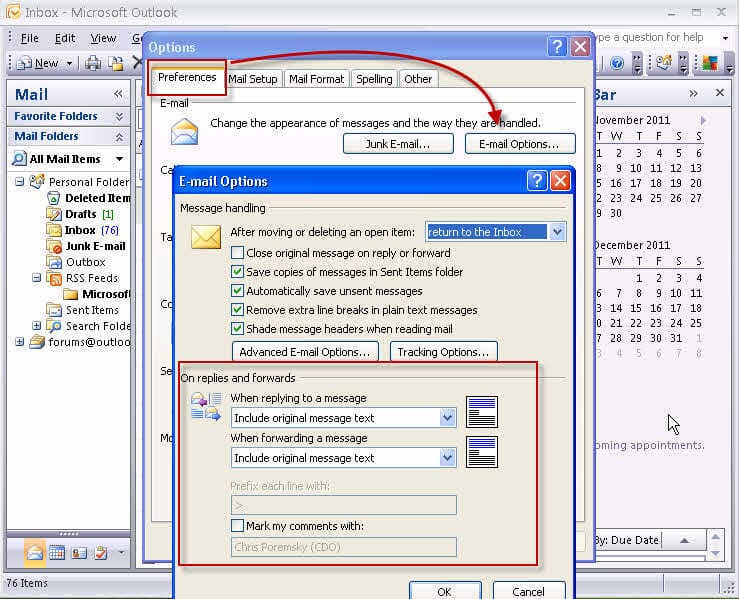Open the New button dropdown arrow
Screen dimensions: 739x599
[69, 63]
